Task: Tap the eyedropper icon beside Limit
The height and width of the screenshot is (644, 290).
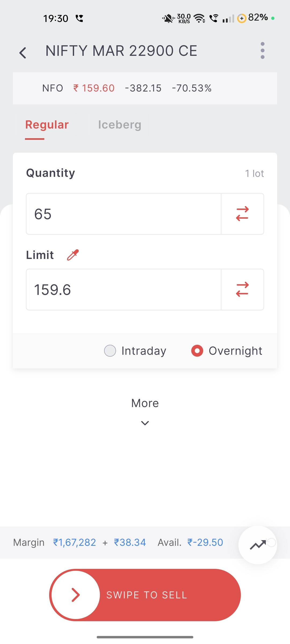Action: click(x=73, y=255)
